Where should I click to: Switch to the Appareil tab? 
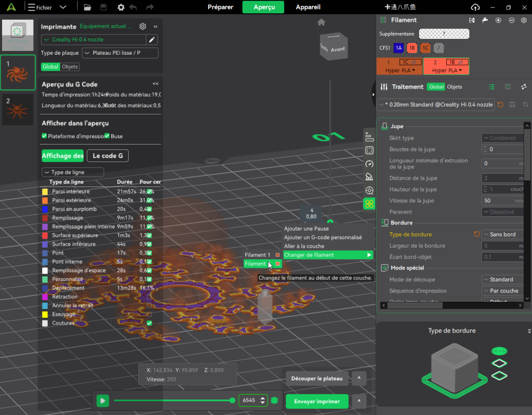(307, 7)
